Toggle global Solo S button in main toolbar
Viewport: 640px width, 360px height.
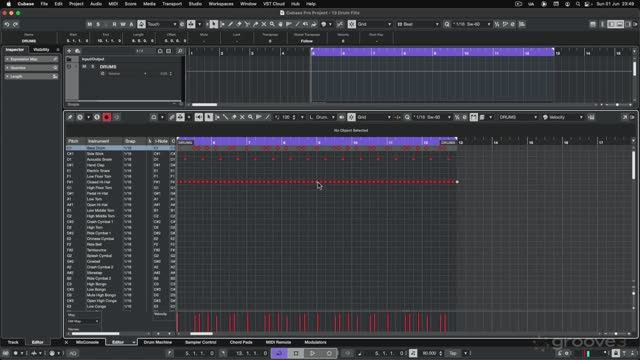[98, 24]
